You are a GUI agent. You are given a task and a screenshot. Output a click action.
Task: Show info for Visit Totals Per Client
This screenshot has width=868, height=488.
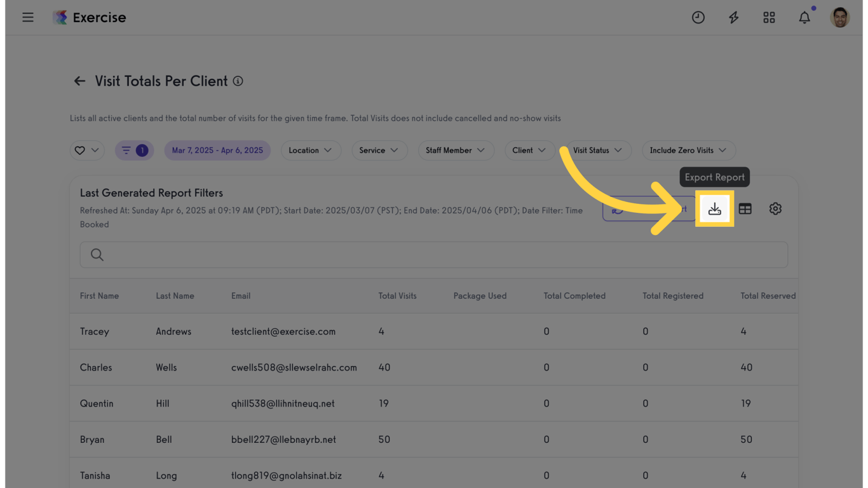[x=238, y=81]
